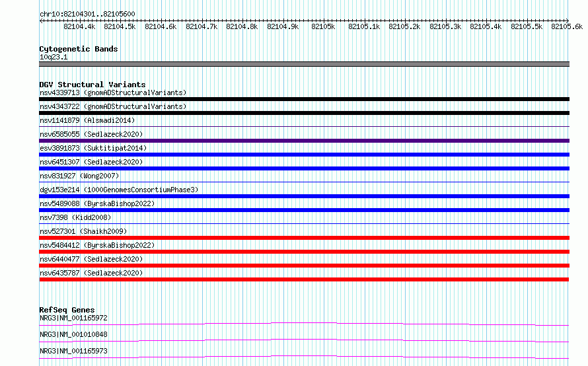Open variant nsv4343722 (gnomADStructuralVariants)
The height and width of the screenshot is (366, 588).
click(113, 106)
